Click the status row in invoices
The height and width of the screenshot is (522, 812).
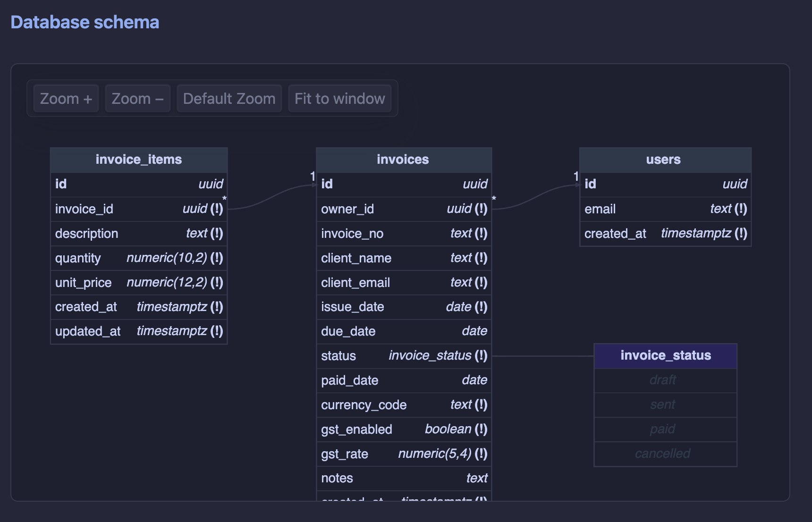pos(403,356)
